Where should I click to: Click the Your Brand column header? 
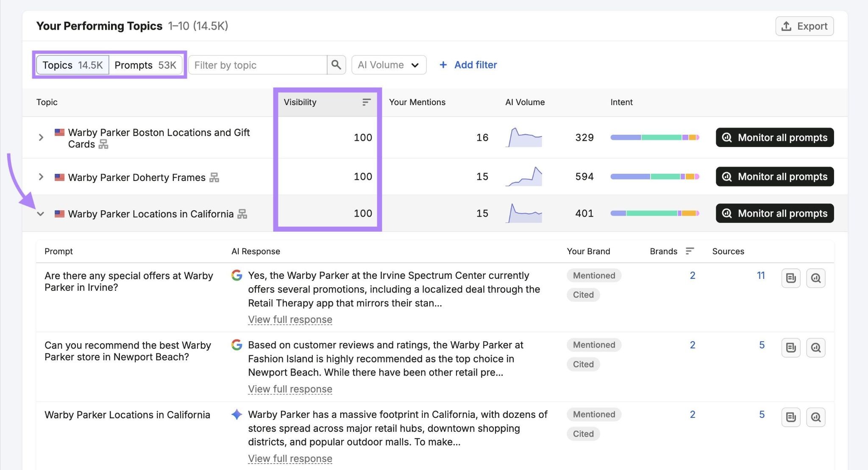coord(588,251)
